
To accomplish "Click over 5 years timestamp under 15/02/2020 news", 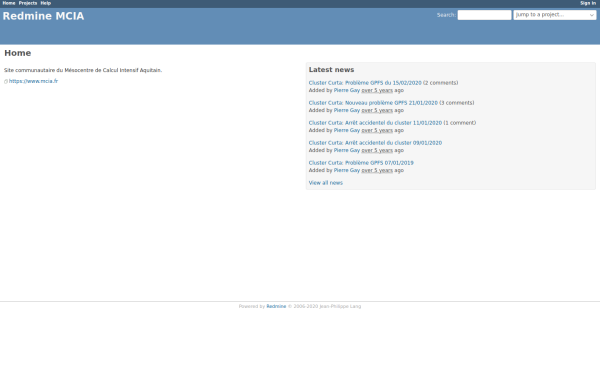I will pos(377,90).
